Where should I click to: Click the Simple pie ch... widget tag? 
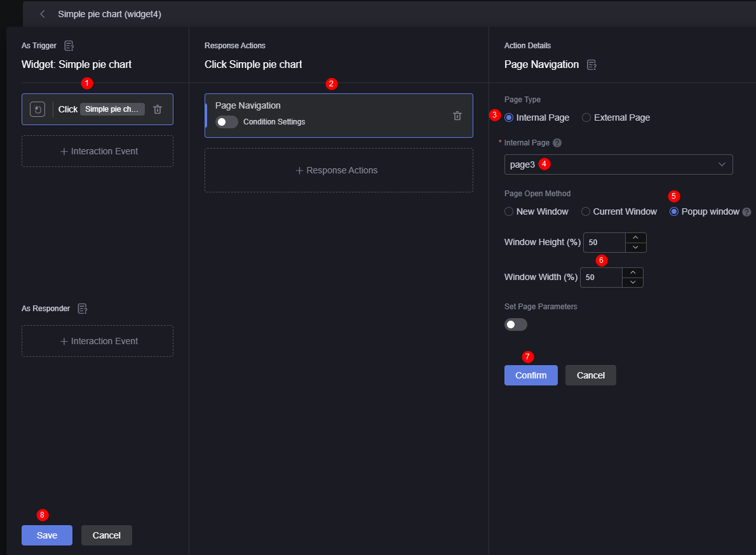pos(112,109)
